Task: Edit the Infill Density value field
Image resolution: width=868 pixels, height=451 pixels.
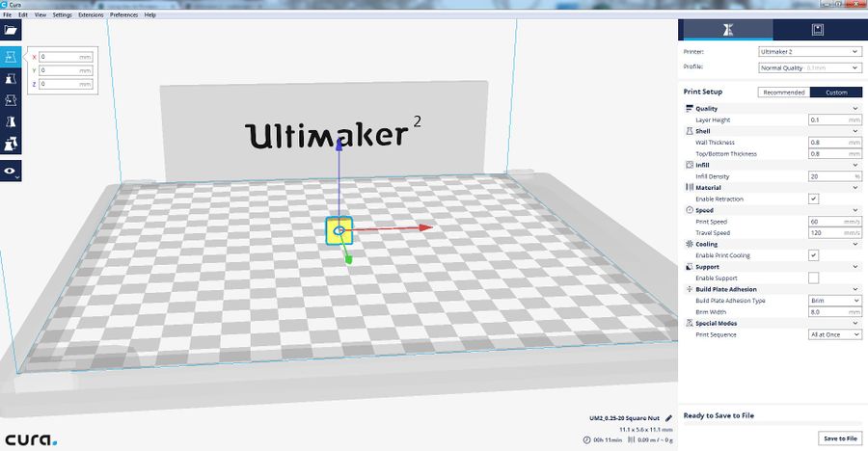Action: pos(835,176)
